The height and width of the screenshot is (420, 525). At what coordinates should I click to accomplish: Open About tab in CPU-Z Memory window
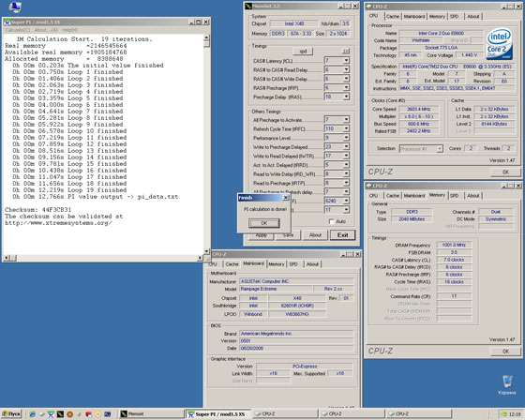pyautogui.click(x=473, y=196)
